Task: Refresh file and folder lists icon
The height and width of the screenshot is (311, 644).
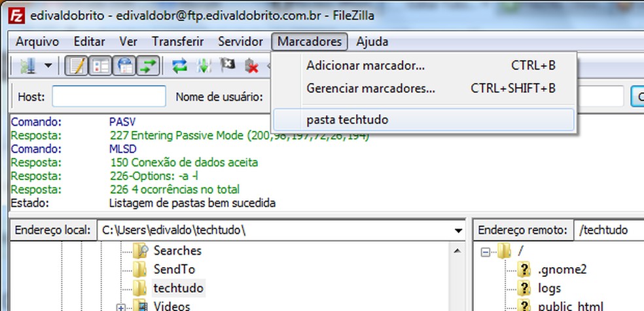Action: (179, 65)
